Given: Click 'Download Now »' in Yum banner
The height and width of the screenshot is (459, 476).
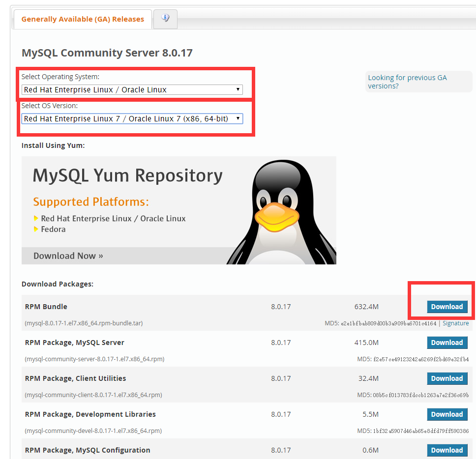Looking at the screenshot, I should (68, 256).
